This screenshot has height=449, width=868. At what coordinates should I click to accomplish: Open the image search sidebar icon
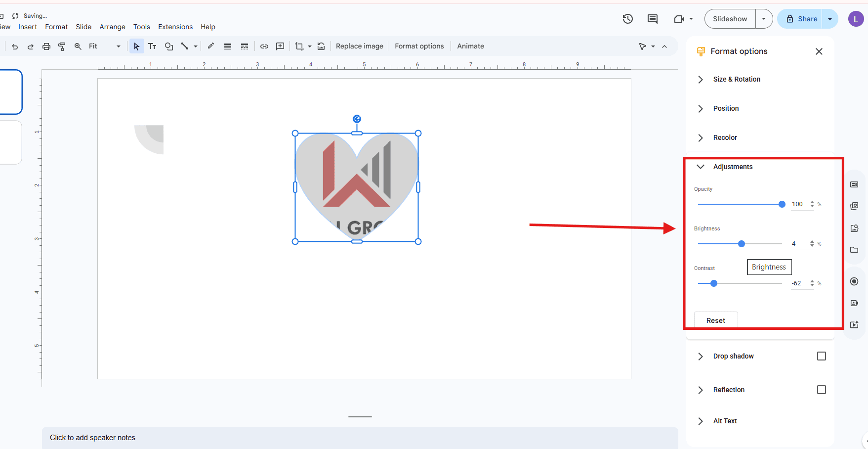(854, 228)
